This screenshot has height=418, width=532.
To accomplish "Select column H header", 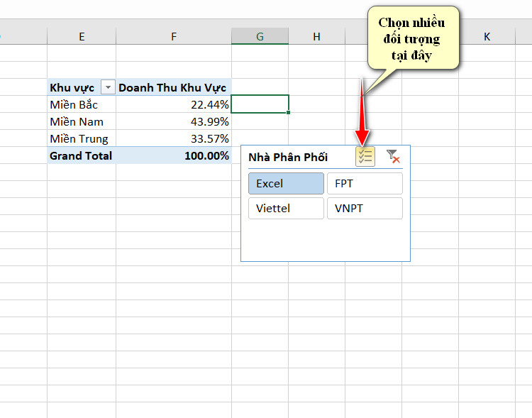I will coord(316,36).
